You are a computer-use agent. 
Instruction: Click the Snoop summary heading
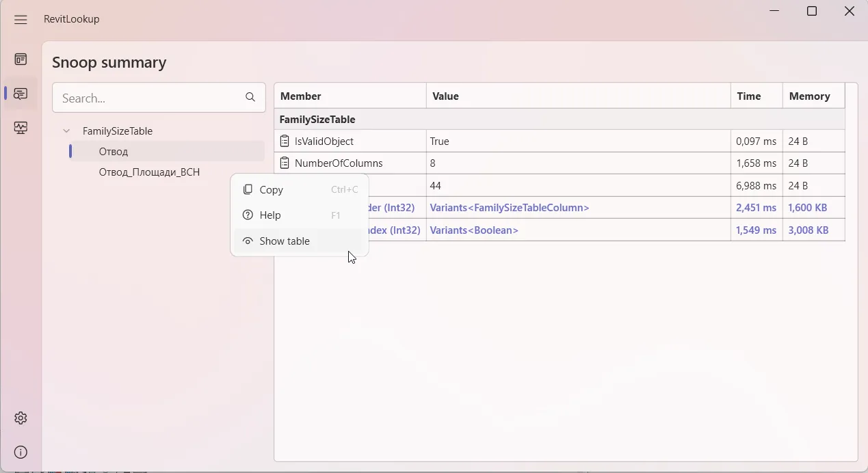click(109, 62)
